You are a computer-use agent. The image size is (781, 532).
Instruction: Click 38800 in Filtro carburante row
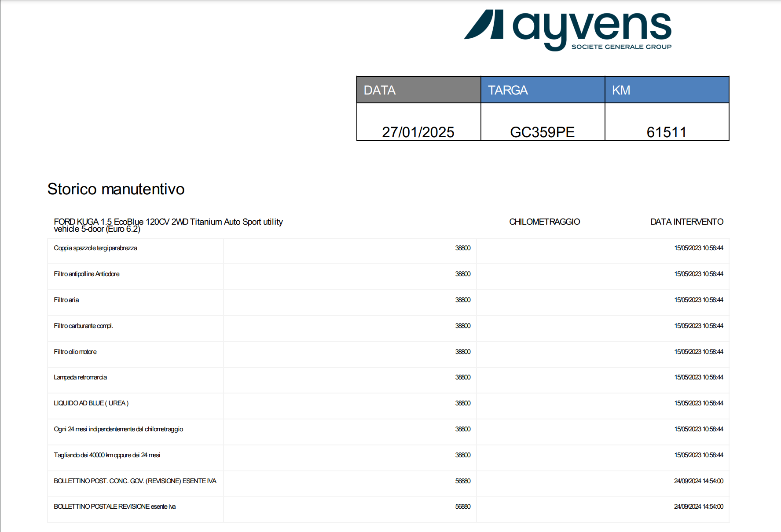coord(463,326)
